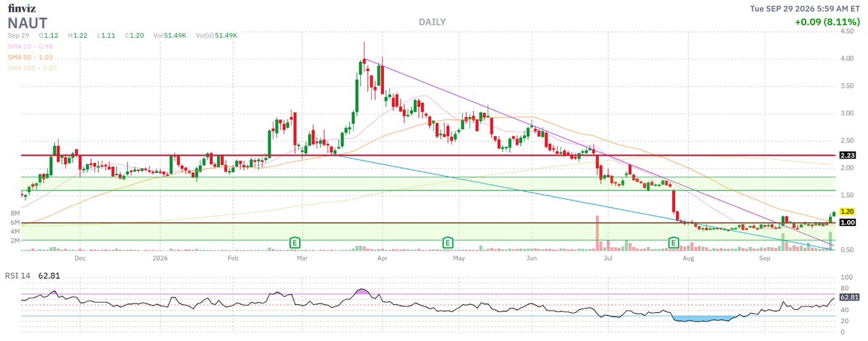
Task: Click the Aug month axis label
Action: (689, 257)
